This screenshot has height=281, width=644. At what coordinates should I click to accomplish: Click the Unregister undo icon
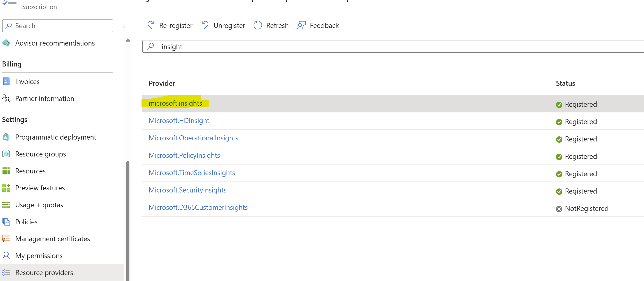(205, 25)
